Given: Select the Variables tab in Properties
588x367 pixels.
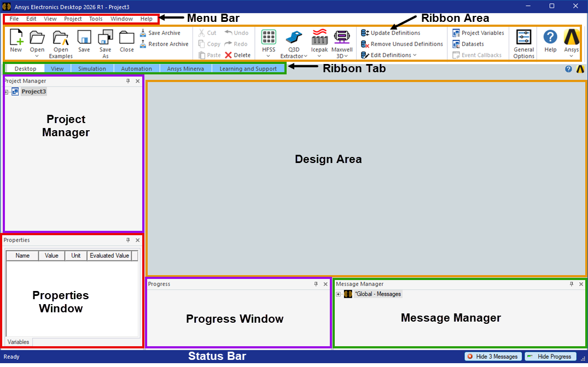Looking at the screenshot, I should pos(18,342).
